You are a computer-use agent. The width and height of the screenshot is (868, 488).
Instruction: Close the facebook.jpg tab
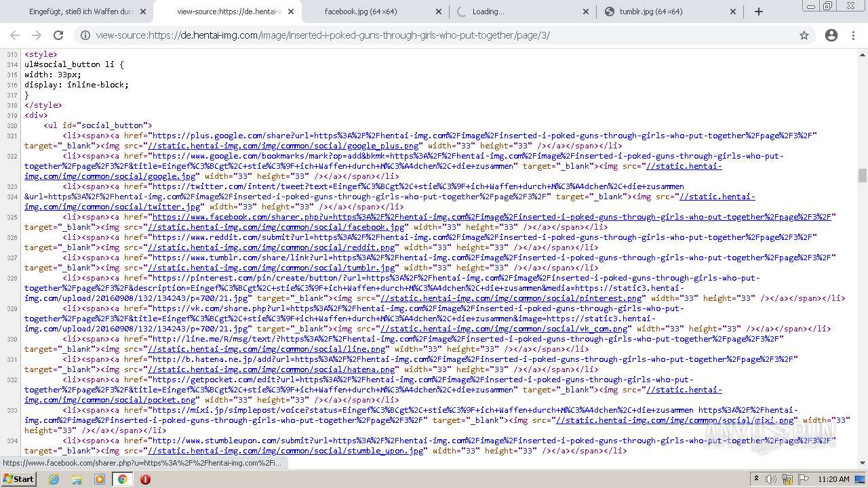click(x=438, y=12)
